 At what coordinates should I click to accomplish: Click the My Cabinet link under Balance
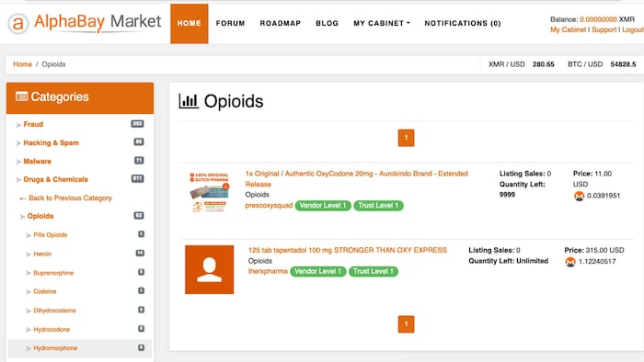coord(568,29)
